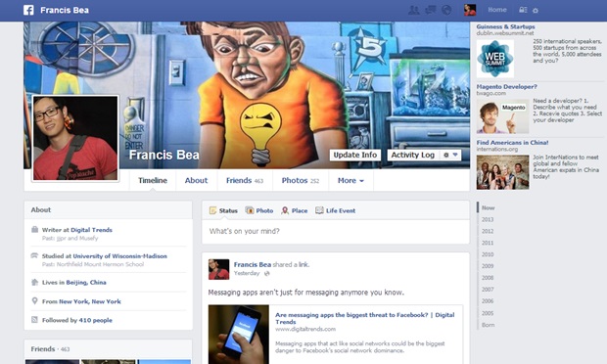Open the friend requests icon
The width and height of the screenshot is (607, 364).
(x=414, y=10)
